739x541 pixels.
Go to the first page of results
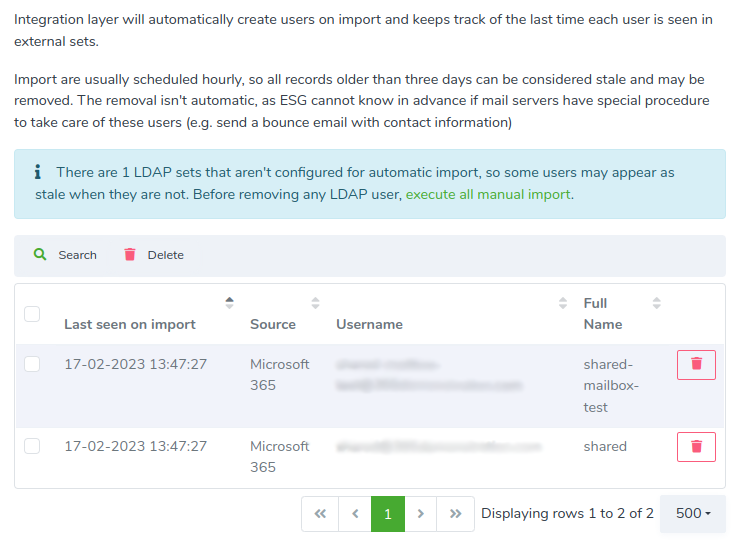click(x=320, y=514)
